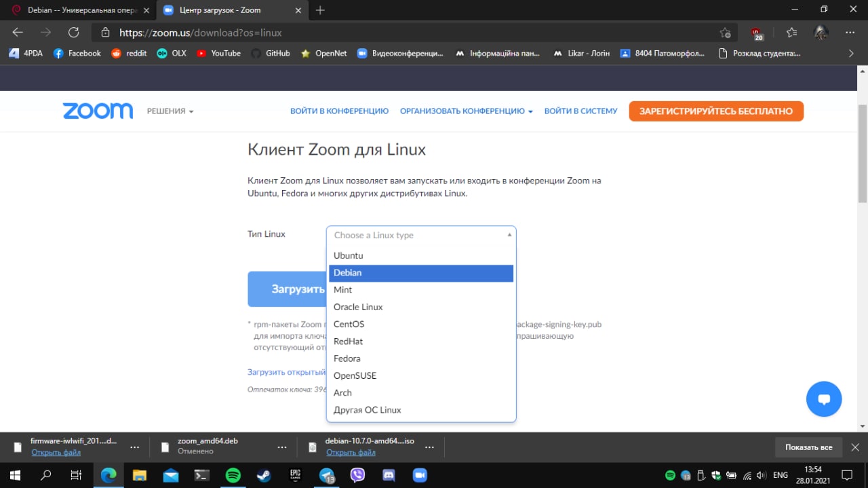
Task: Open the browser settings and more menu
Action: click(x=850, y=32)
